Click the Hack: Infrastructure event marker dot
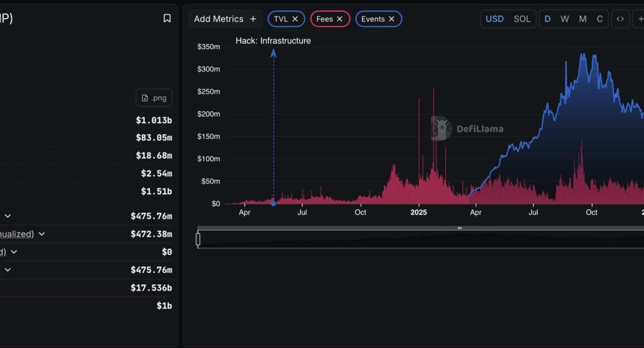The width and height of the screenshot is (644, 348). tap(273, 203)
